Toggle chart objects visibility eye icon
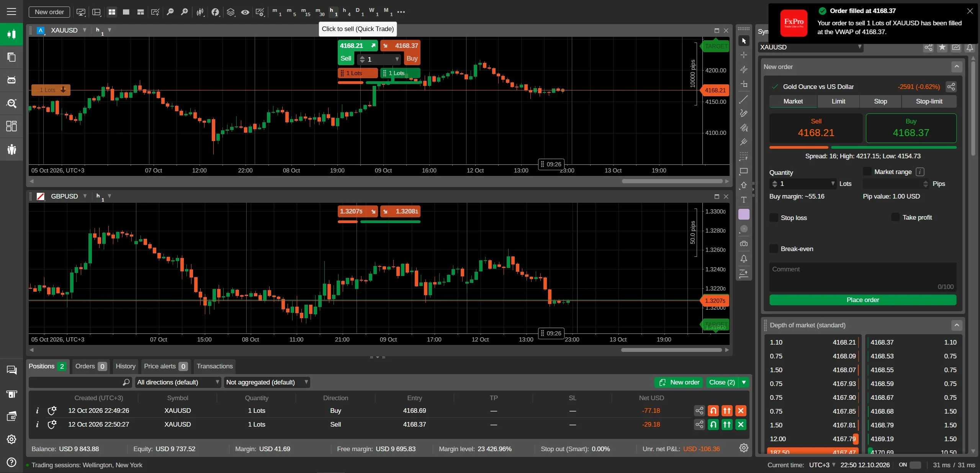The height and width of the screenshot is (473, 980). point(245,12)
